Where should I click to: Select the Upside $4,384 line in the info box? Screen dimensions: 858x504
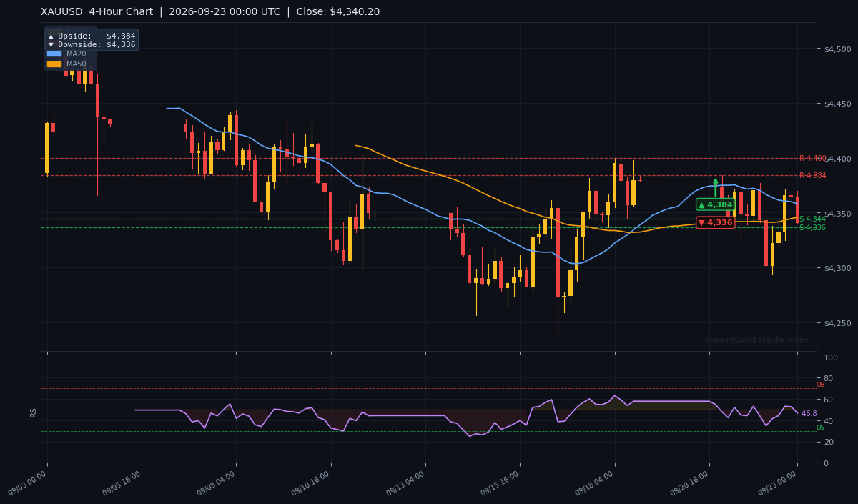coord(92,36)
